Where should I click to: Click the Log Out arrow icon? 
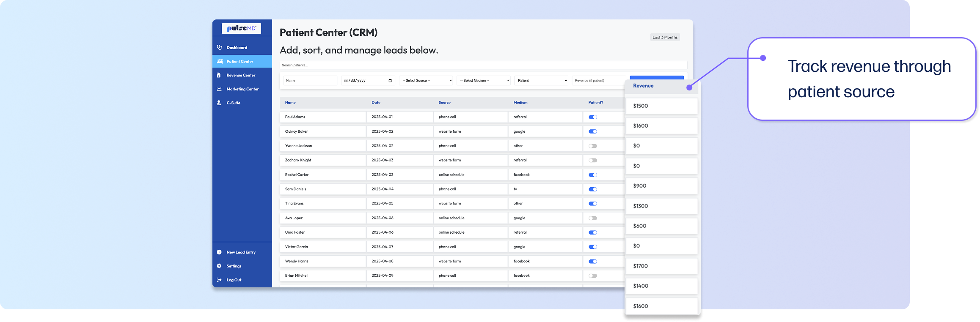coord(219,280)
